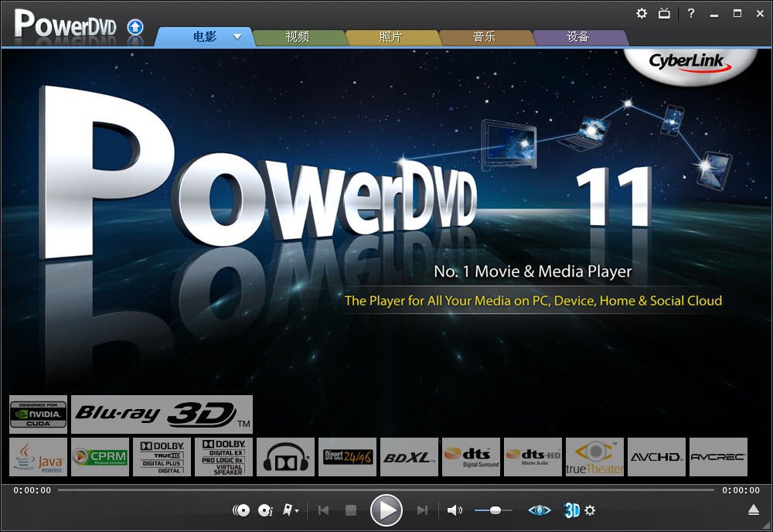Mute the volume speaker
Image resolution: width=773 pixels, height=532 pixels.
[x=455, y=510]
